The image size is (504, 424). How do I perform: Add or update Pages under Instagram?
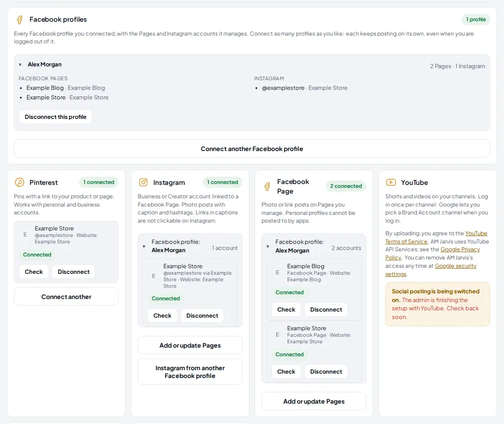click(190, 345)
